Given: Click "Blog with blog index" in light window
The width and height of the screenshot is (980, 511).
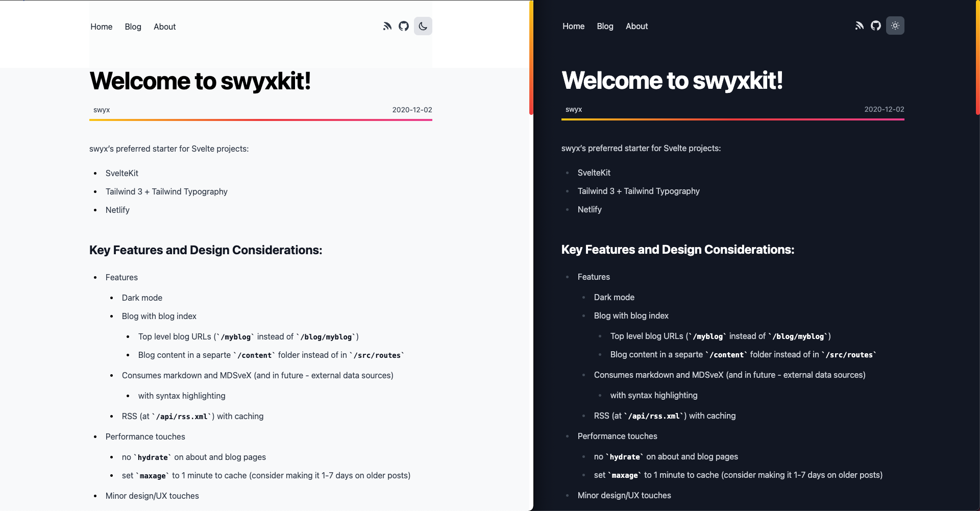Looking at the screenshot, I should (x=159, y=316).
